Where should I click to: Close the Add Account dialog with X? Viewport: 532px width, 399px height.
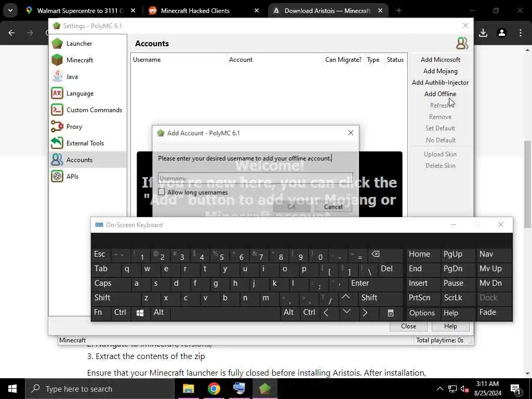(x=351, y=133)
